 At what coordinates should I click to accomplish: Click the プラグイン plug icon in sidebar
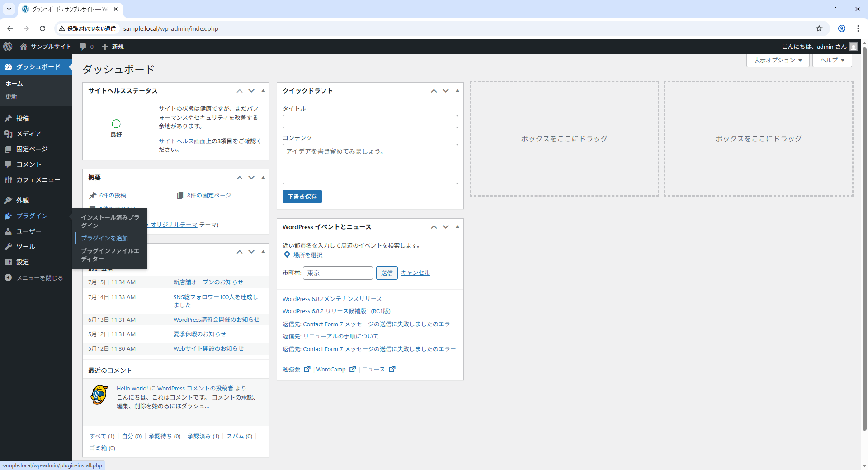coord(8,216)
